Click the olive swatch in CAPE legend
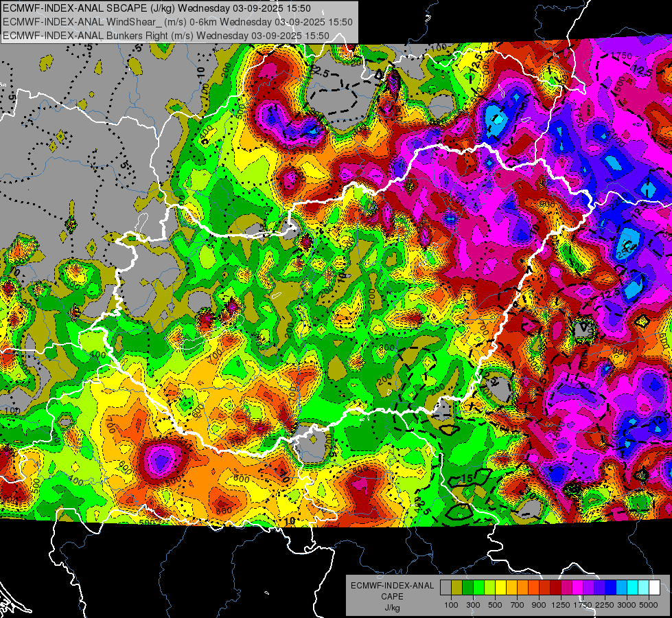 [456, 588]
